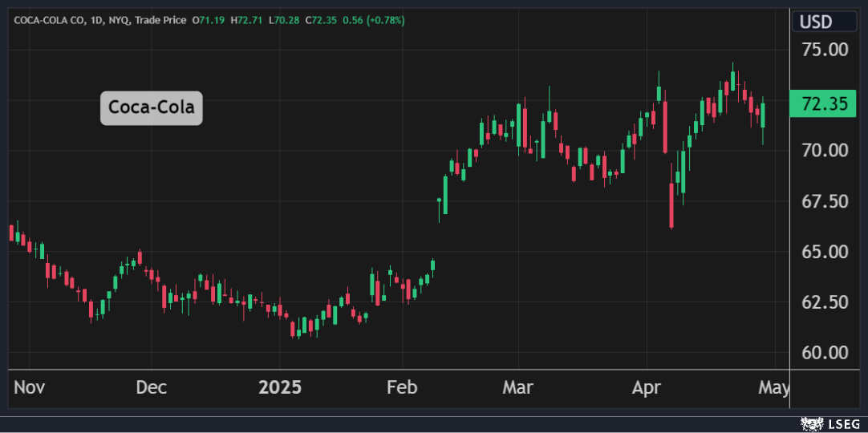
Task: Select the Mar label on time axis
Action: [x=517, y=388]
